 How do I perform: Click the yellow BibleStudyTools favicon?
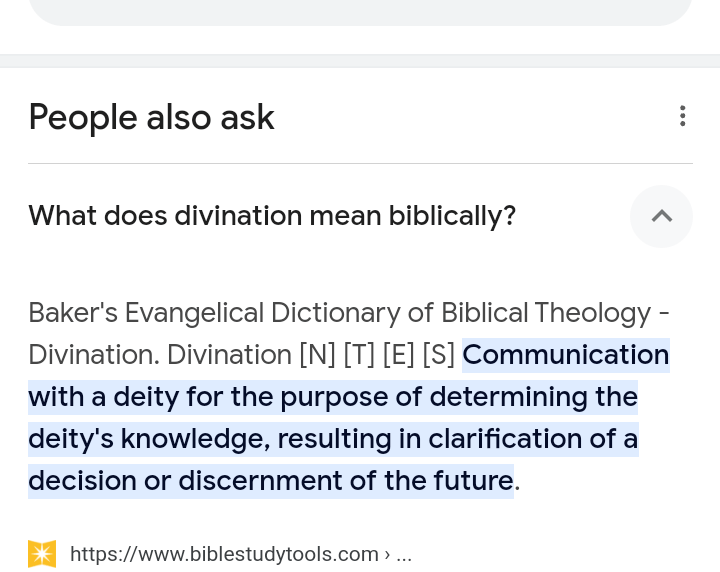(x=42, y=554)
